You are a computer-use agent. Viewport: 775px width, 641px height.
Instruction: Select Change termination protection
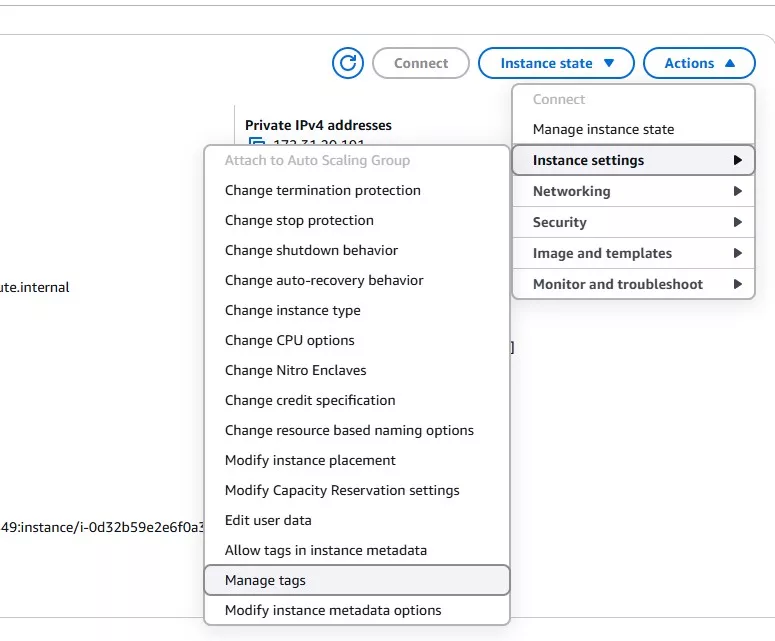(x=323, y=190)
